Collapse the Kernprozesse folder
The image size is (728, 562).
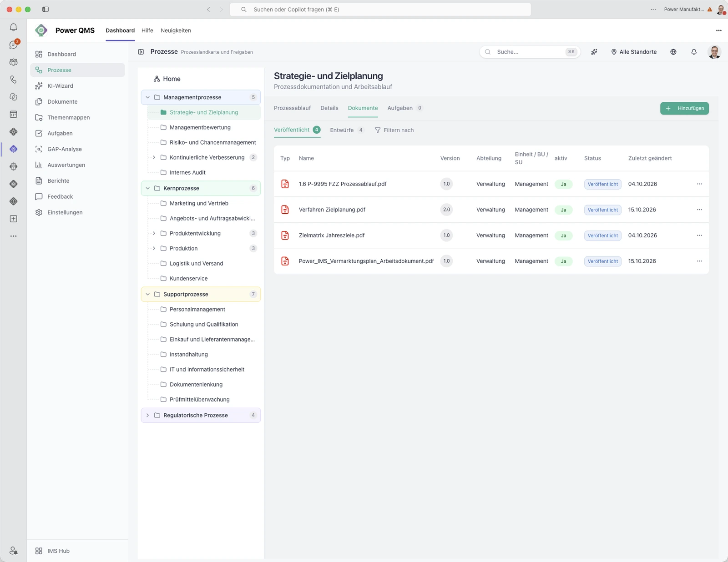(x=147, y=188)
